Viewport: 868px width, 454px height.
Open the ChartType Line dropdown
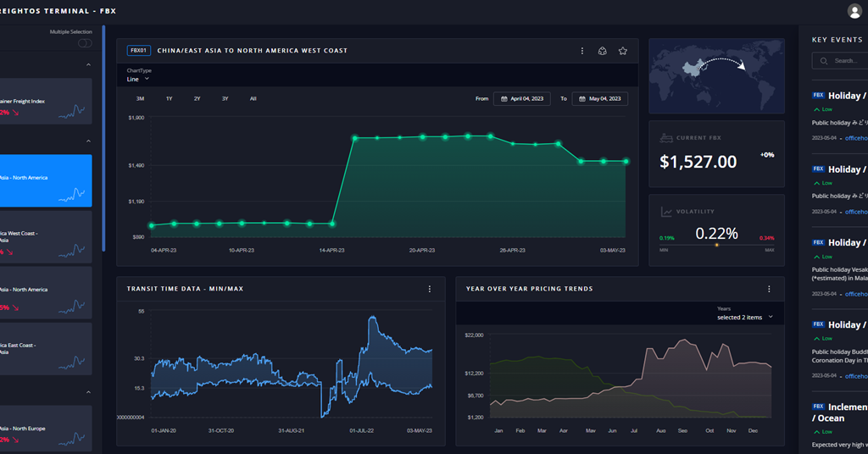pyautogui.click(x=138, y=79)
